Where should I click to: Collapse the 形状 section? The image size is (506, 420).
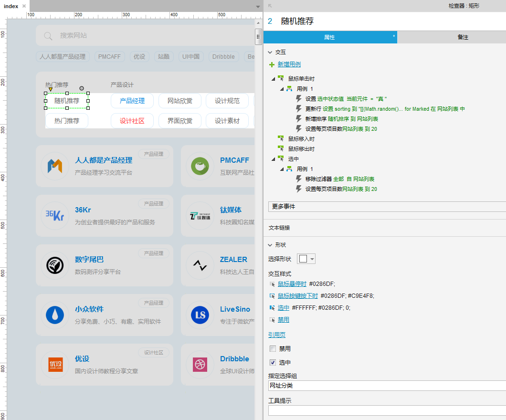tap(270, 245)
